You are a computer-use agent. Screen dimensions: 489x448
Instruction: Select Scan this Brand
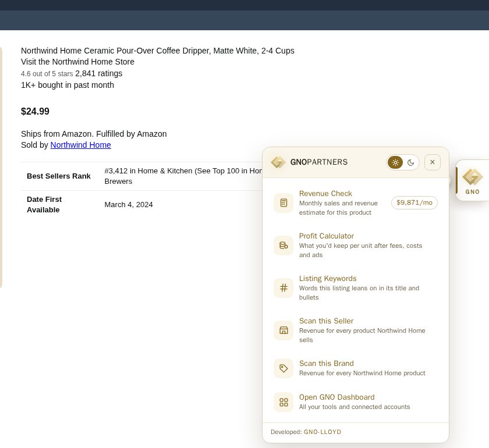coord(356,368)
